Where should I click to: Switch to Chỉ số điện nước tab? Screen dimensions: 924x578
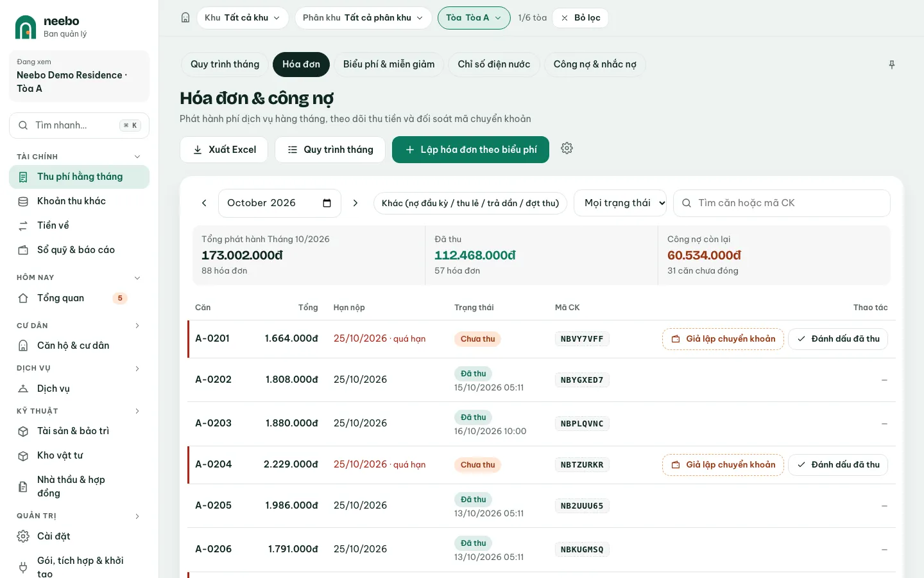[494, 64]
